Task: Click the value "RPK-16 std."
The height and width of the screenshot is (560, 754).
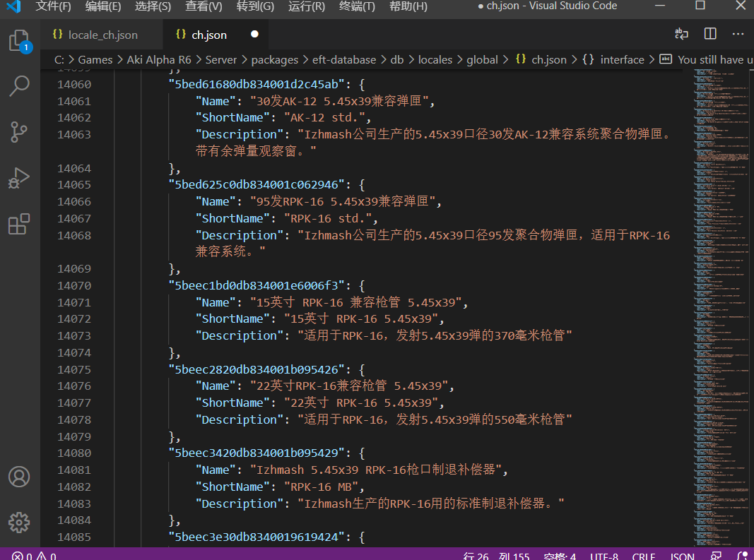Action: click(x=328, y=218)
